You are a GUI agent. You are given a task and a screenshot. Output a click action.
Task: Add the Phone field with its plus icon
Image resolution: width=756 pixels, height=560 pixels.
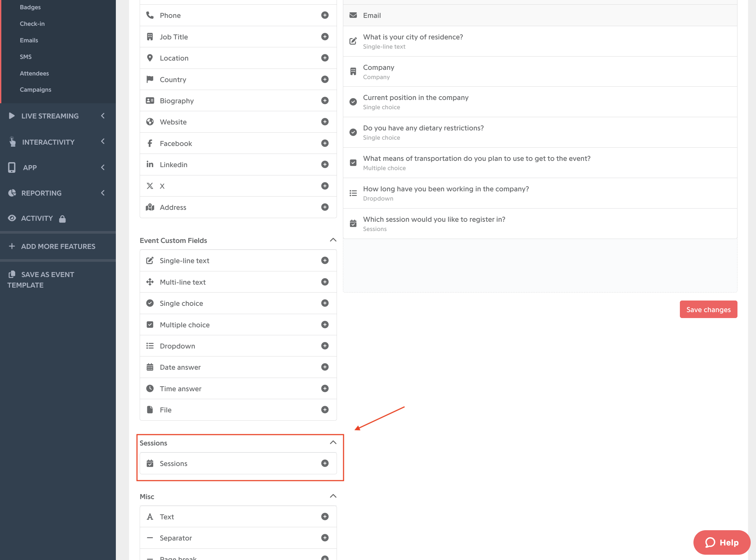pos(325,15)
